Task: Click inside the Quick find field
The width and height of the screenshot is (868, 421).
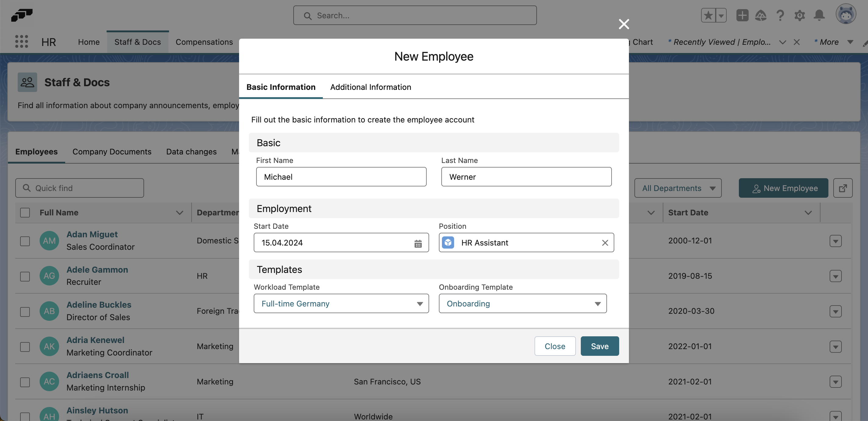Action: 79,188
